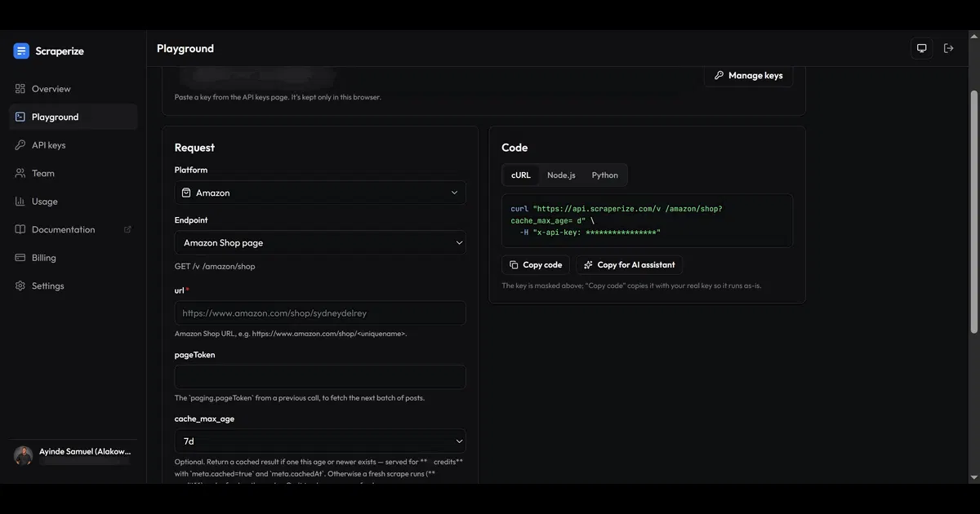Switch to the cURL code tab
The width and height of the screenshot is (980, 514).
click(x=521, y=175)
